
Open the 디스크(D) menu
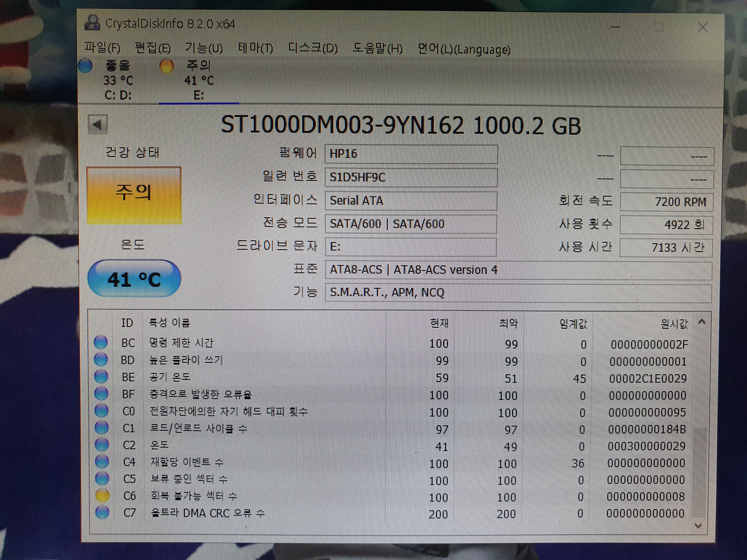[313, 49]
